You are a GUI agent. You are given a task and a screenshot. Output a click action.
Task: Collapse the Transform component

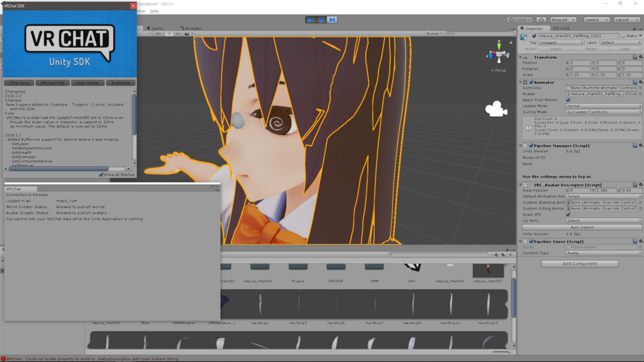(x=520, y=57)
